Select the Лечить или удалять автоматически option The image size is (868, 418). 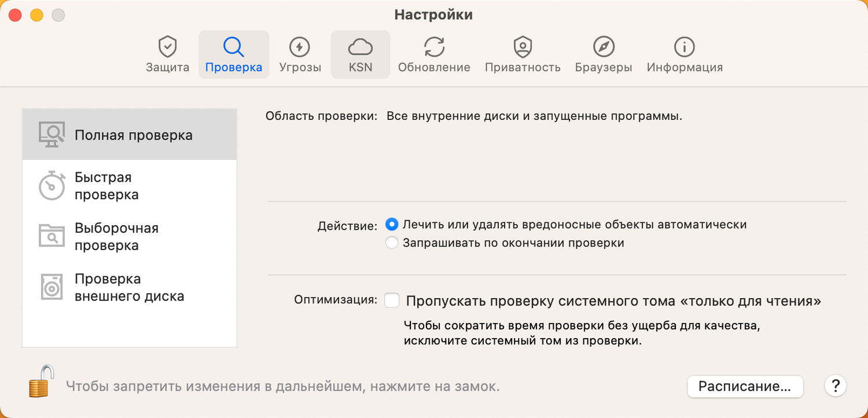(392, 225)
